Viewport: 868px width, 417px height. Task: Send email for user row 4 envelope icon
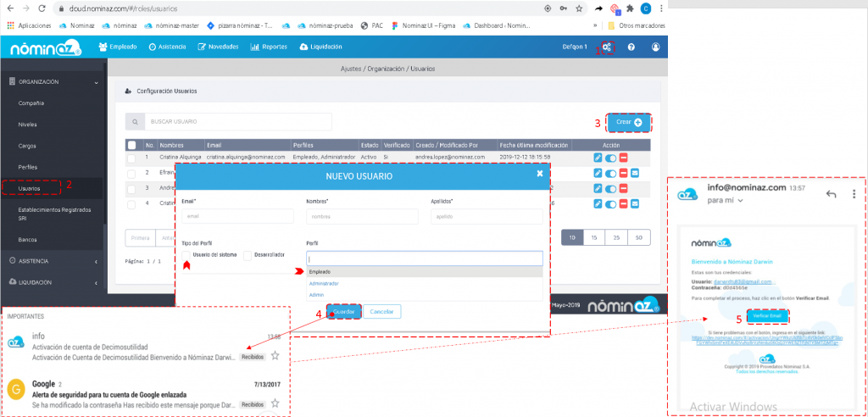point(634,203)
